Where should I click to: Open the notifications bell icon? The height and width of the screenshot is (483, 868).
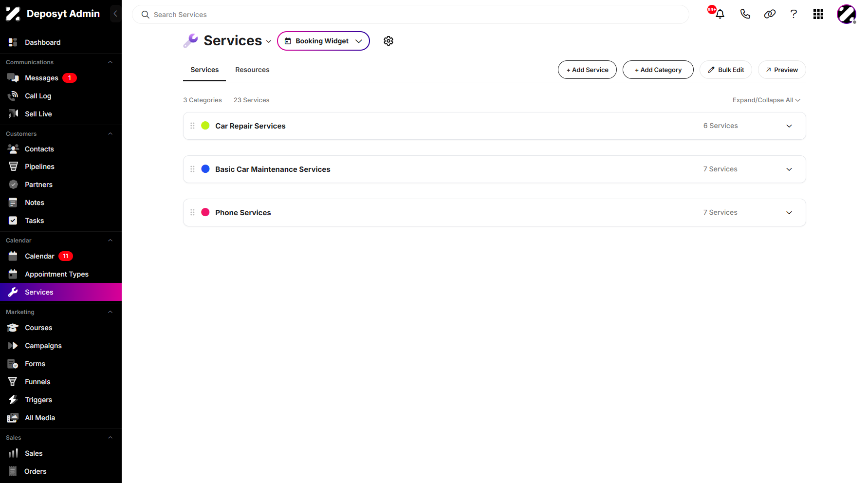(720, 14)
